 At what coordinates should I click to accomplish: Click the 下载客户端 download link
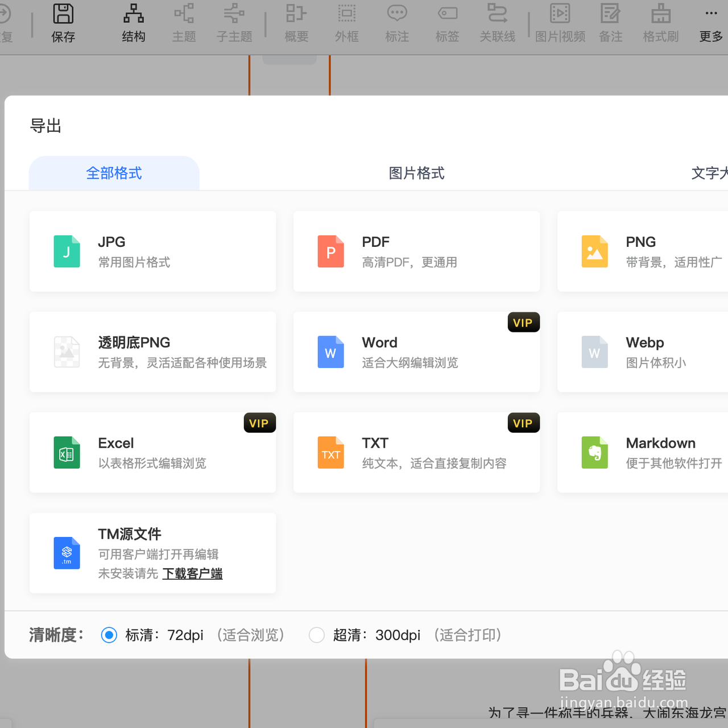(x=192, y=574)
